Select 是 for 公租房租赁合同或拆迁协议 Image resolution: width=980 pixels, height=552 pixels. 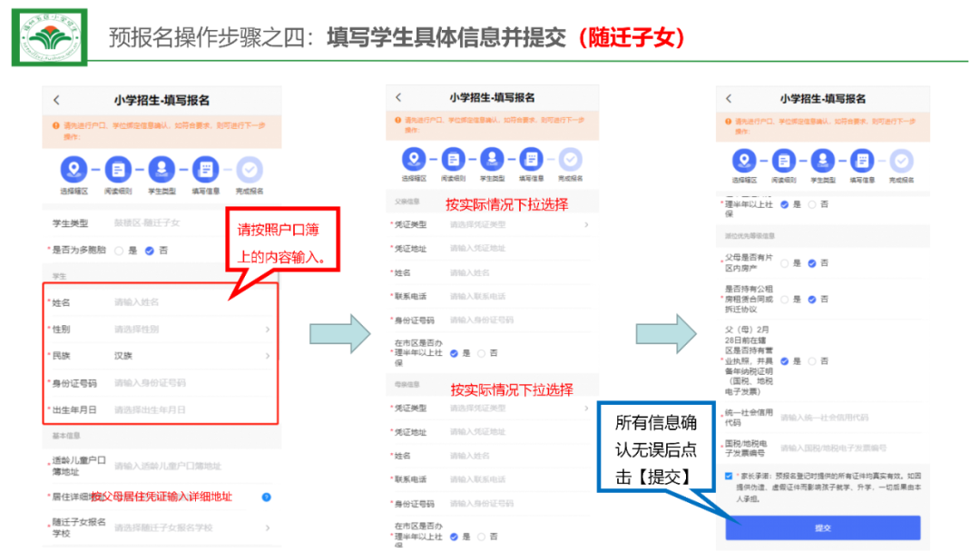[785, 299]
